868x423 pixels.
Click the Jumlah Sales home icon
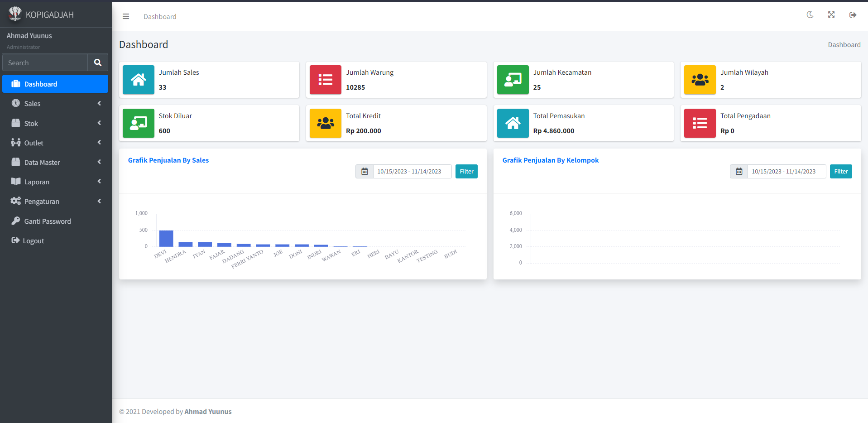point(139,80)
